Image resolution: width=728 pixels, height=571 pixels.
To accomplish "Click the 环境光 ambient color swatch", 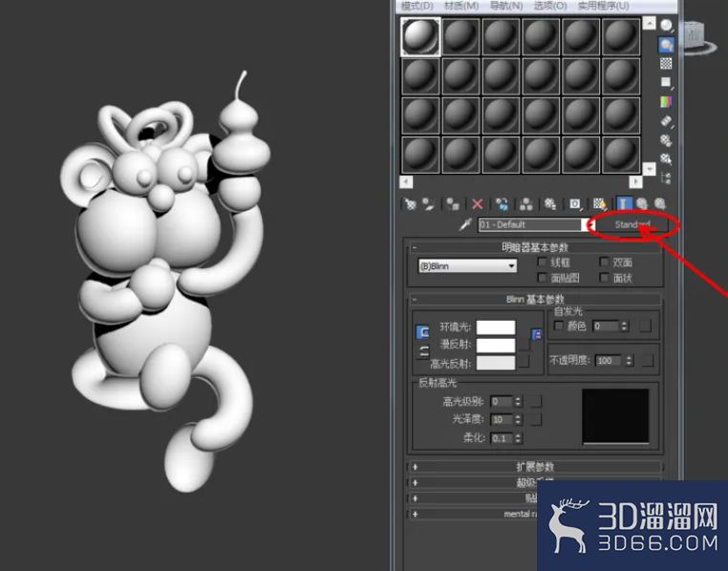I will point(496,328).
